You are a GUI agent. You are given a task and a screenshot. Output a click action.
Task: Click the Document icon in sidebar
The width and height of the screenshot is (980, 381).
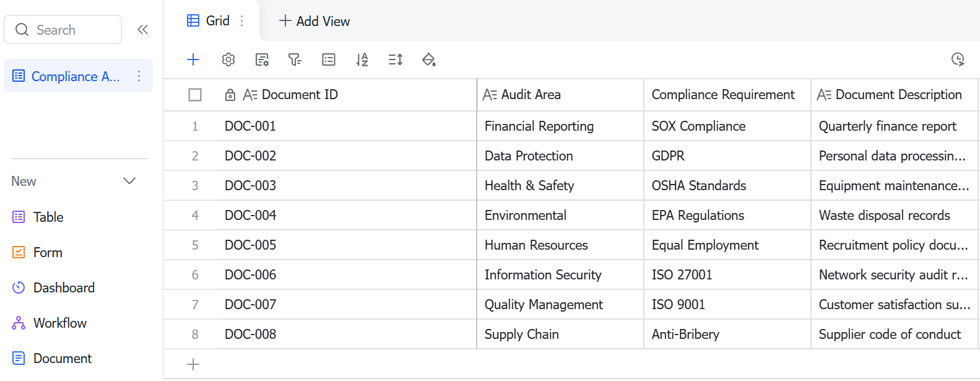click(x=19, y=358)
